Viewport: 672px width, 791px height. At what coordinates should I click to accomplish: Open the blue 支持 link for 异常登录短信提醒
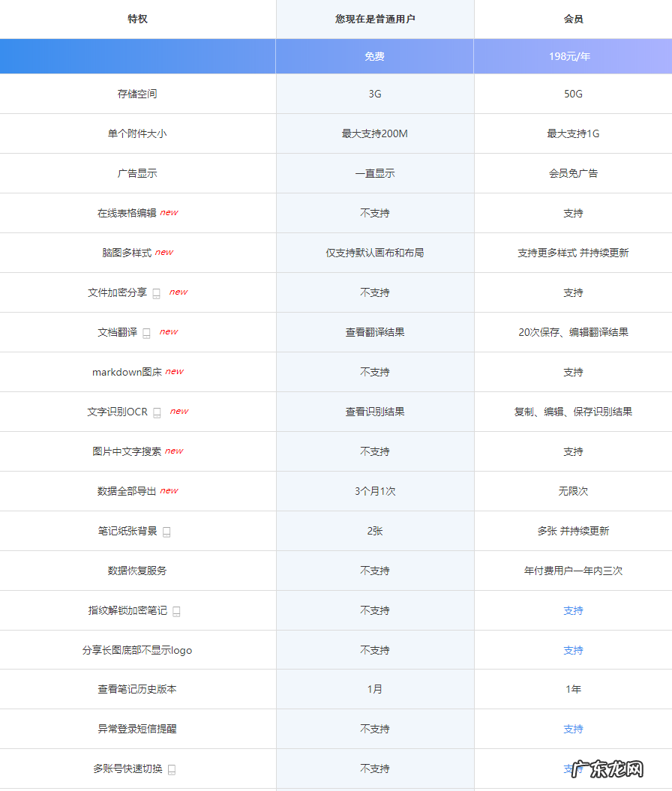(573, 729)
